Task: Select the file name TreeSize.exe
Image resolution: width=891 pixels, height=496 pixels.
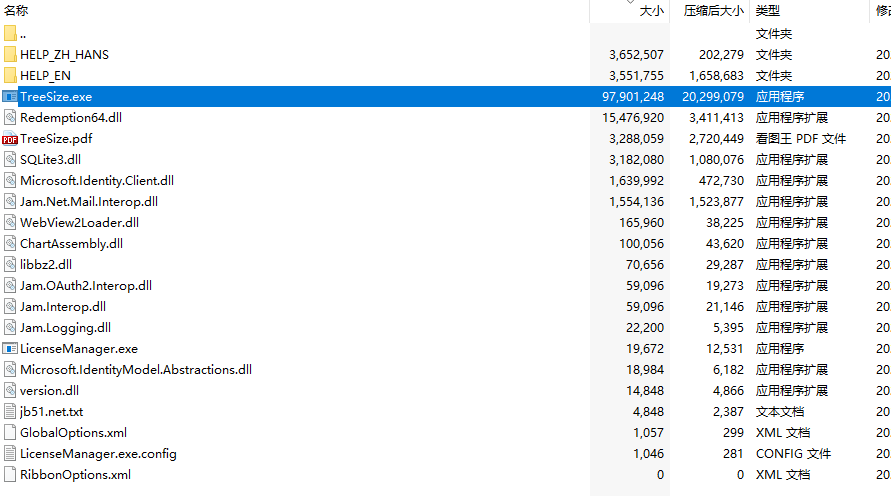Action: [x=56, y=97]
